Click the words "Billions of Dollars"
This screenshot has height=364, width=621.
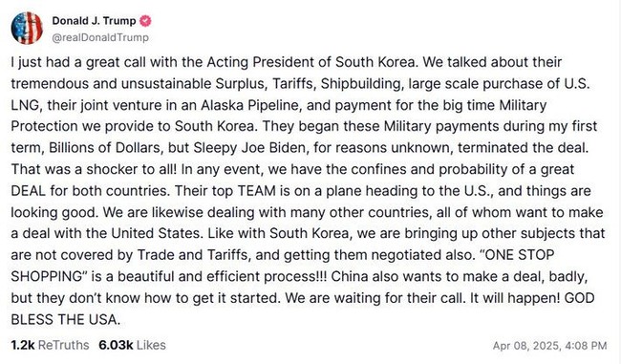[x=104, y=148]
